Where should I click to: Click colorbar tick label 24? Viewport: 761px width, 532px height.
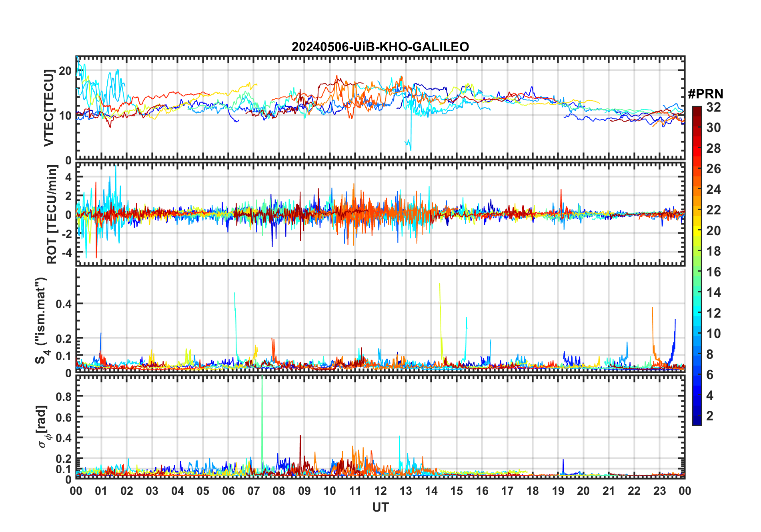(x=713, y=189)
